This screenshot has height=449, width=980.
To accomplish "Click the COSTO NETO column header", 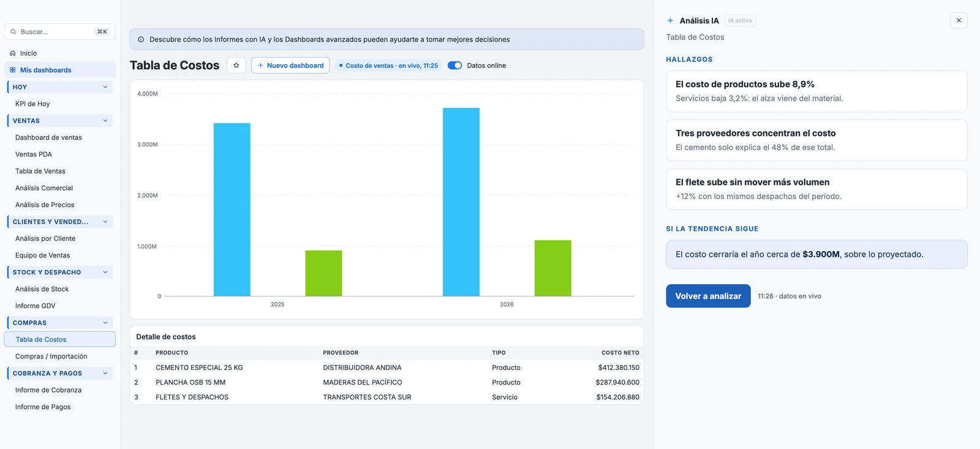I will [620, 353].
